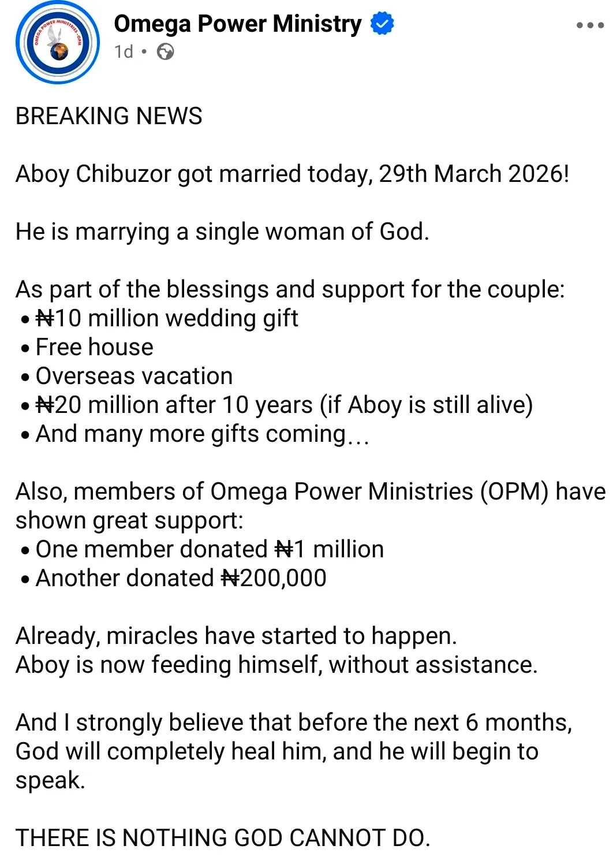Tap the Overseas vacation bullet item
613x868 pixels.
click(134, 376)
